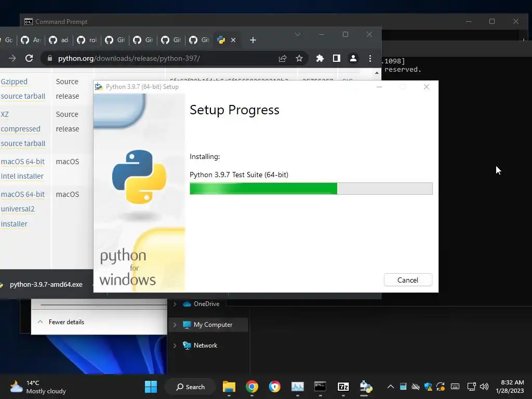Expand Network tree node
The image size is (532, 399).
(175, 345)
